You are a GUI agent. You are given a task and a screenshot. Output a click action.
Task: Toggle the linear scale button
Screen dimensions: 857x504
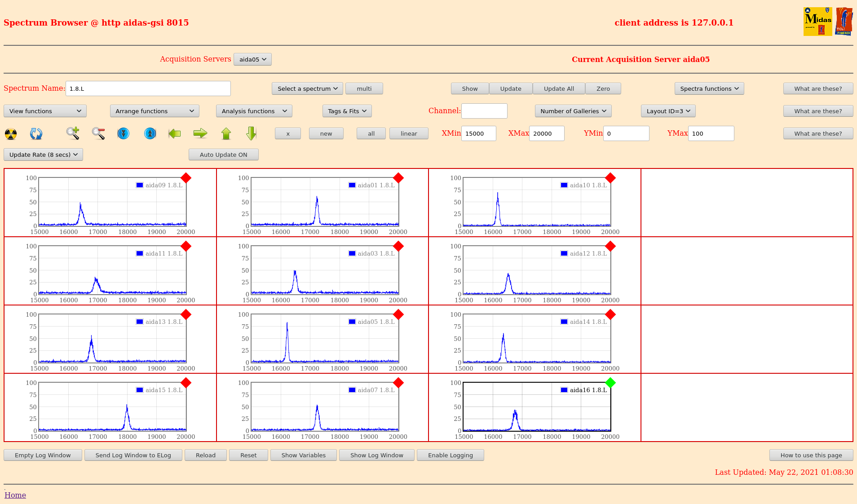(x=409, y=133)
